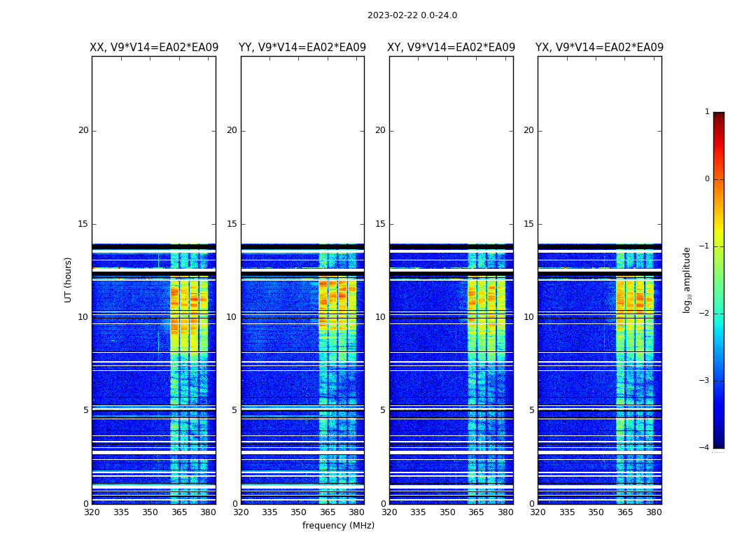This screenshot has height=560, width=735.
Task: Pick the yellow band of the colorbar
Action: point(718,231)
